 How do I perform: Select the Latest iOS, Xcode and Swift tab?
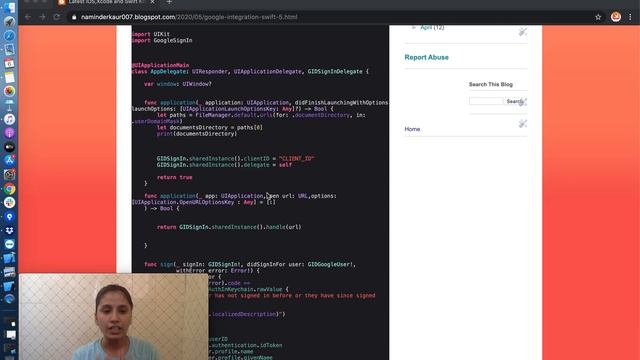click(105, 2)
